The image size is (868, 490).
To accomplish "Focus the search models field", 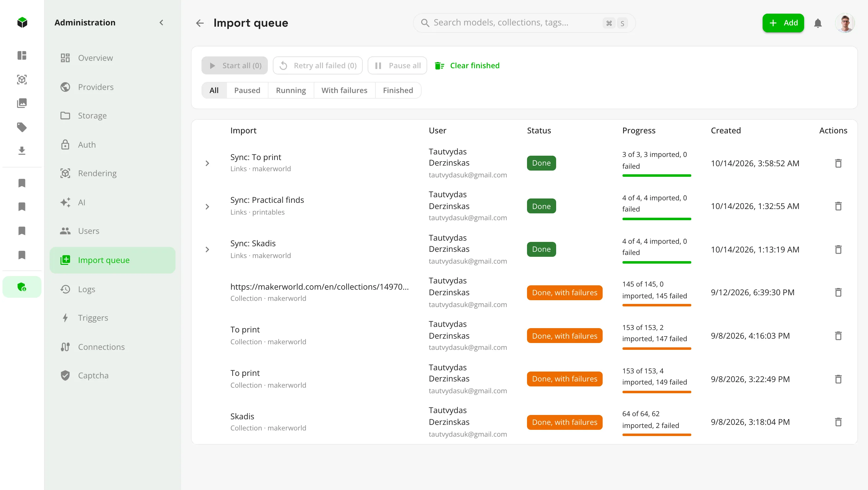I will coord(524,23).
